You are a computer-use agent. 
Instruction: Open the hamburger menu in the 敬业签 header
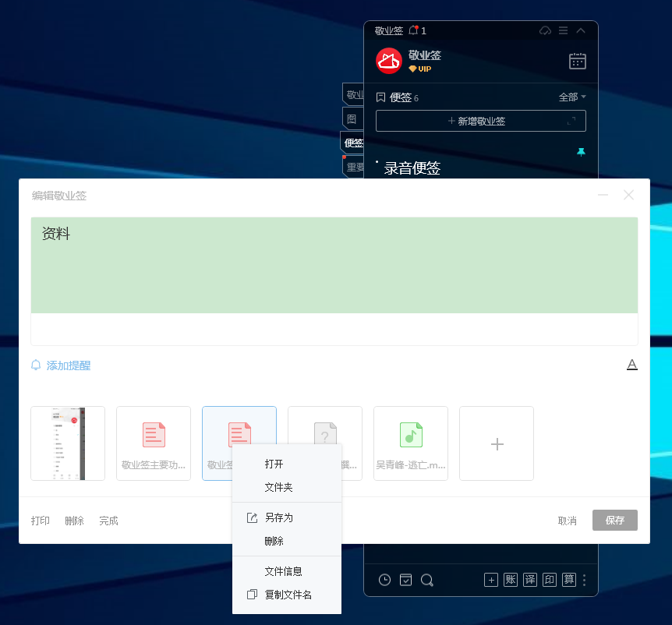coord(563,30)
